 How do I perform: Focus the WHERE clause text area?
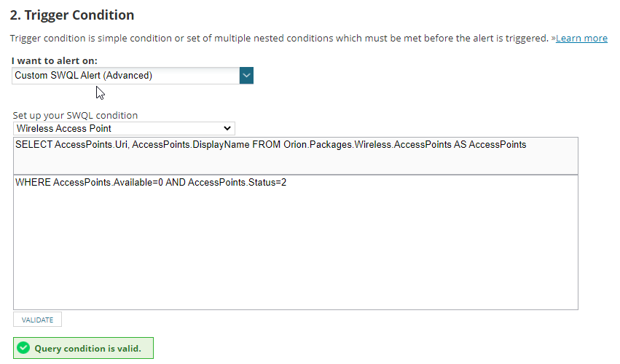click(296, 242)
